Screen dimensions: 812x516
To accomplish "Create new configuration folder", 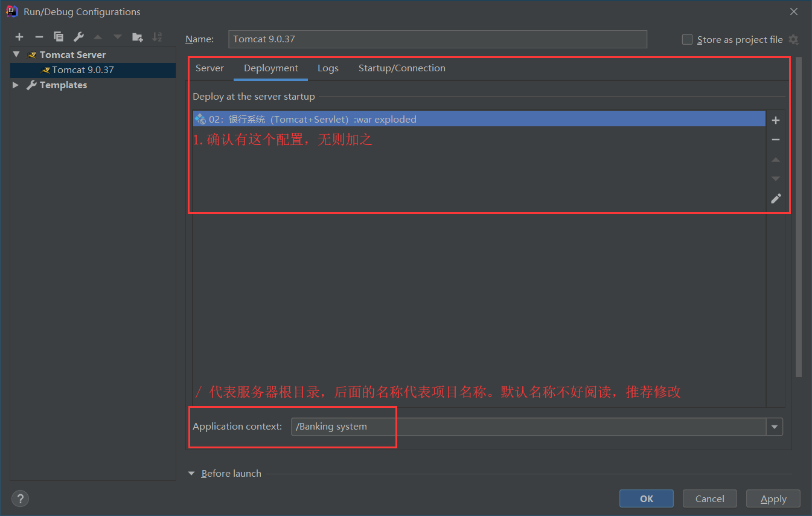I will click(x=138, y=37).
